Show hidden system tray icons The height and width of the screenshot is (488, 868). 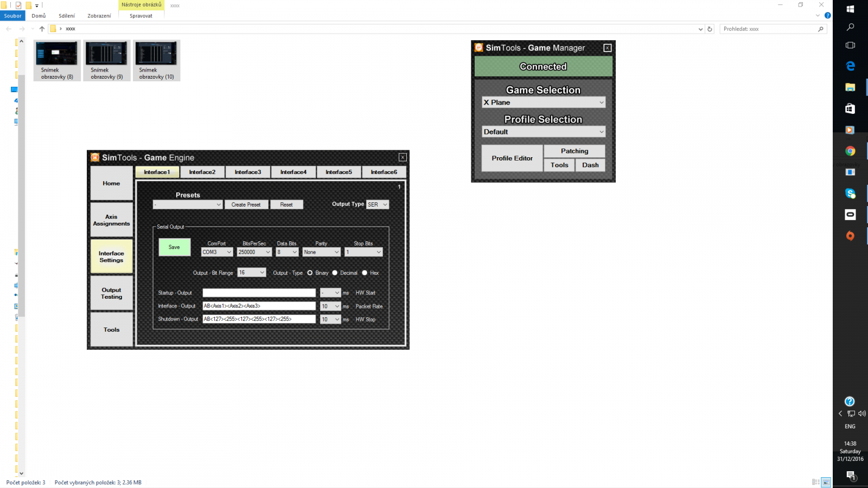pos(840,413)
